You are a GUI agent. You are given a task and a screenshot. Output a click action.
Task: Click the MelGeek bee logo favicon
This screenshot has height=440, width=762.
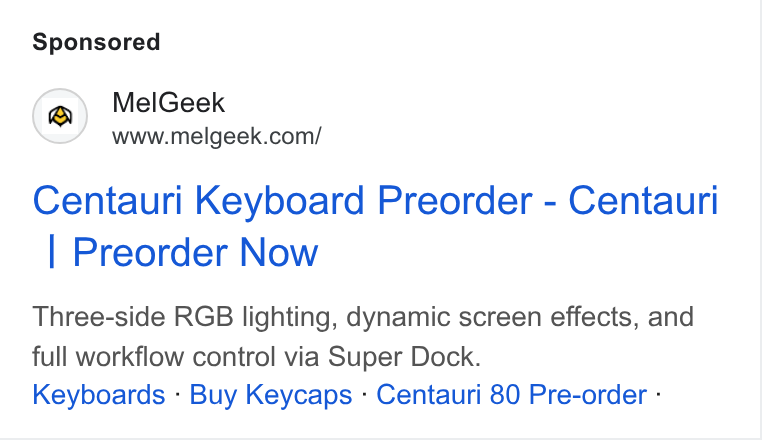tap(60, 116)
